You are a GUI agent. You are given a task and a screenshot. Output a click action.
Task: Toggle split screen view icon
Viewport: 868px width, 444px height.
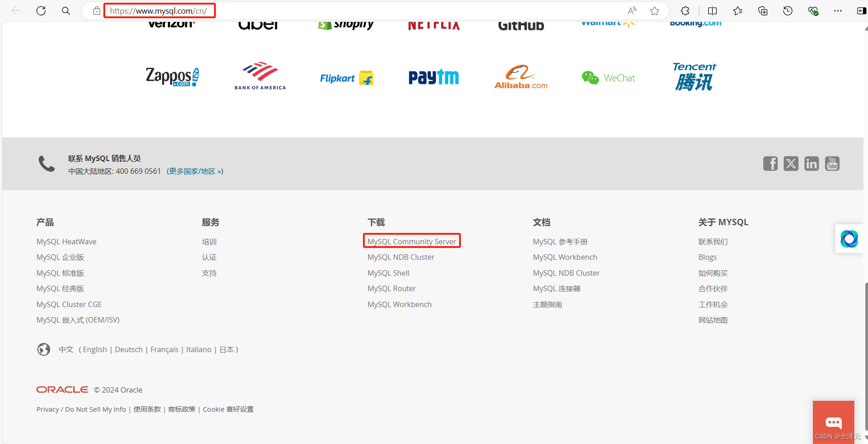pyautogui.click(x=713, y=11)
